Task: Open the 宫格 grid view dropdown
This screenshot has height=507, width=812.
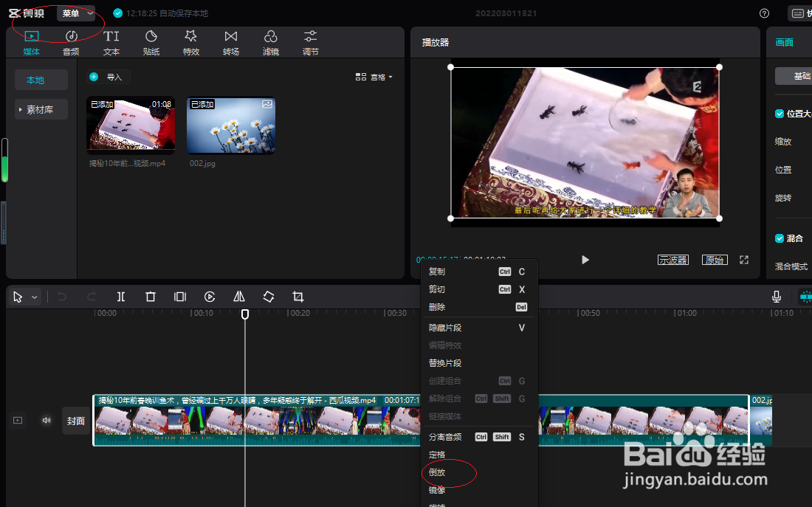Action: [374, 77]
